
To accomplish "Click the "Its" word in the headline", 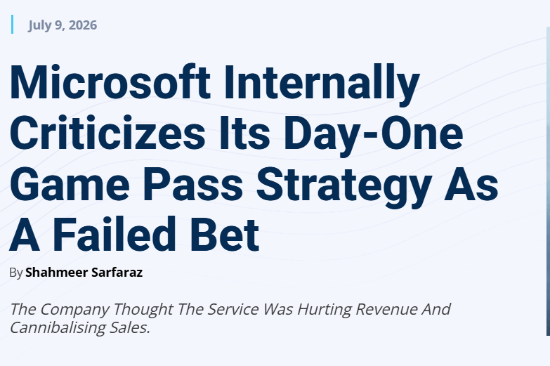I will pos(245,133).
